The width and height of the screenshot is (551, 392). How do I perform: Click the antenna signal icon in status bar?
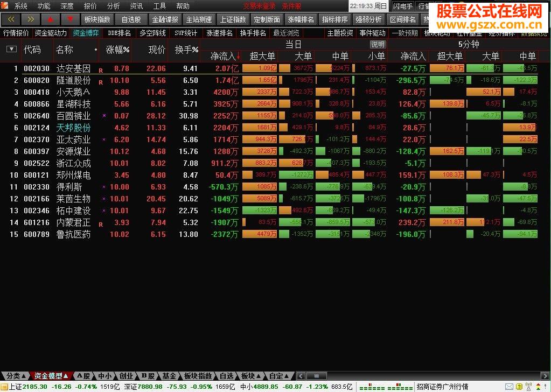point(528,387)
